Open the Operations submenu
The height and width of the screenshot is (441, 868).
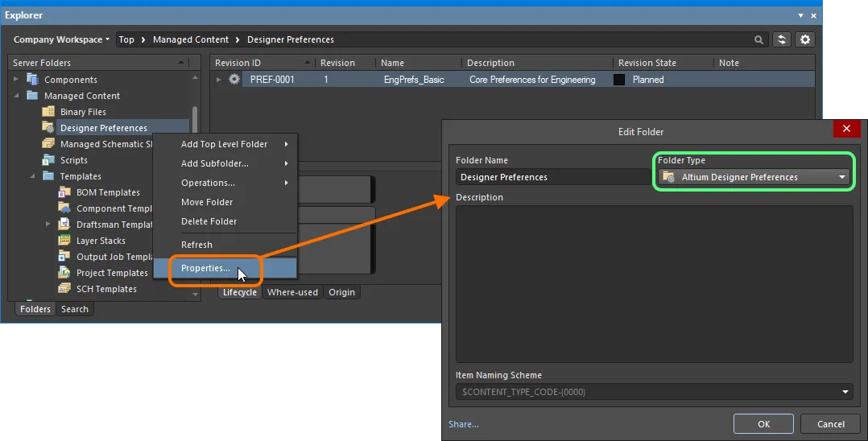click(x=225, y=183)
